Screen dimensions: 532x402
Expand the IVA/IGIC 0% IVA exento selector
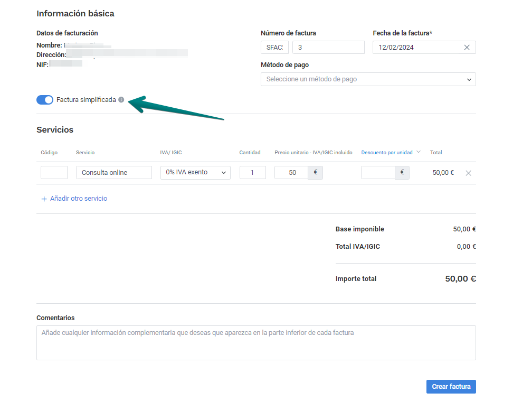point(195,173)
